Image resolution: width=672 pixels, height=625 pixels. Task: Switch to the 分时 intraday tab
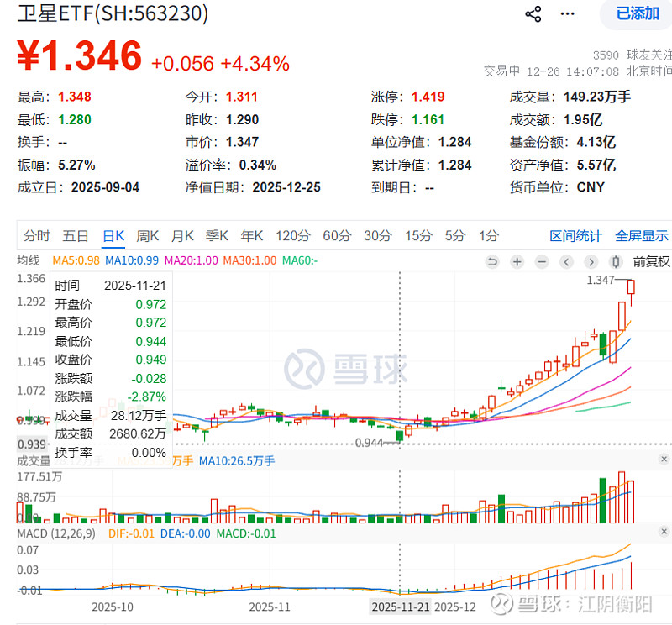click(36, 236)
